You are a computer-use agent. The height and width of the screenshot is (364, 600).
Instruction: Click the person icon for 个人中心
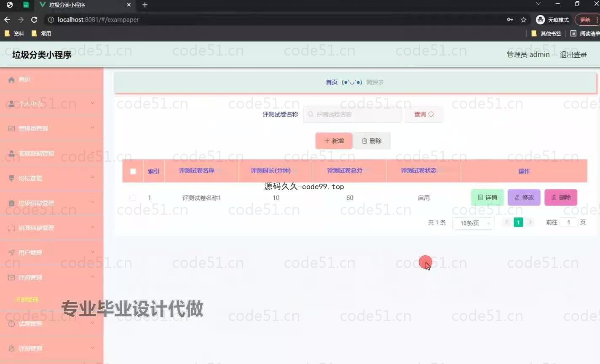click(x=11, y=104)
